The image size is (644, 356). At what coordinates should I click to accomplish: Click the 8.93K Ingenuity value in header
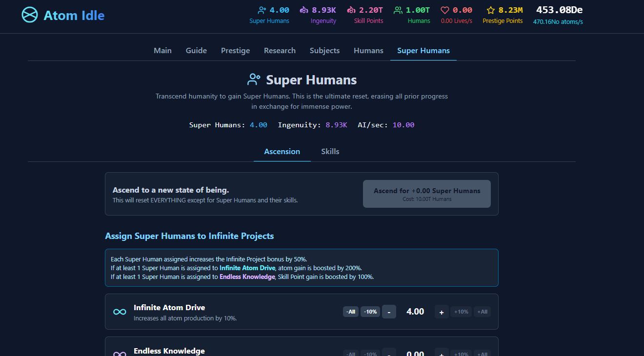324,10
